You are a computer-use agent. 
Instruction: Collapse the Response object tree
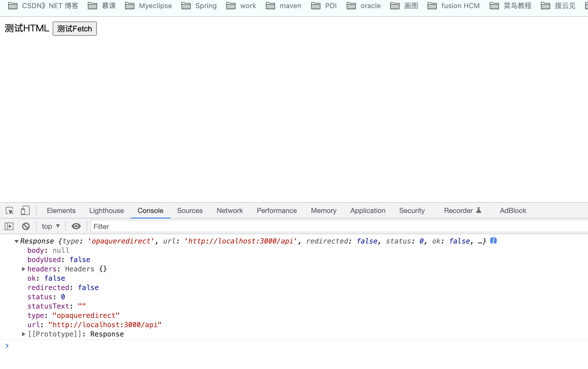pos(17,241)
